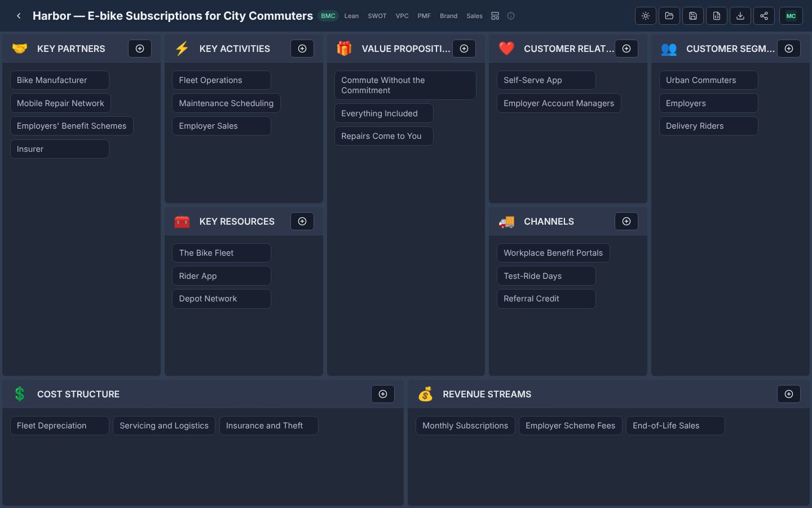Image resolution: width=812 pixels, height=508 pixels.
Task: Open the Test-Ride Days channel card
Action: (546, 276)
